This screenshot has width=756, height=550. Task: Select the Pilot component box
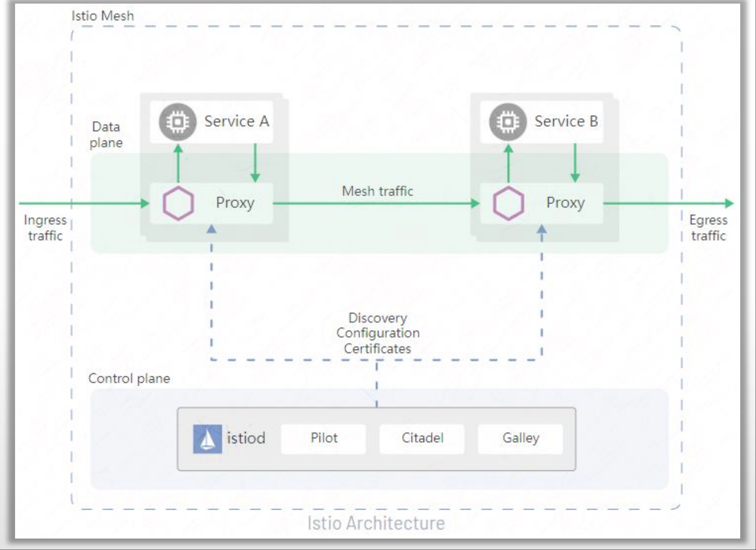tap(323, 439)
